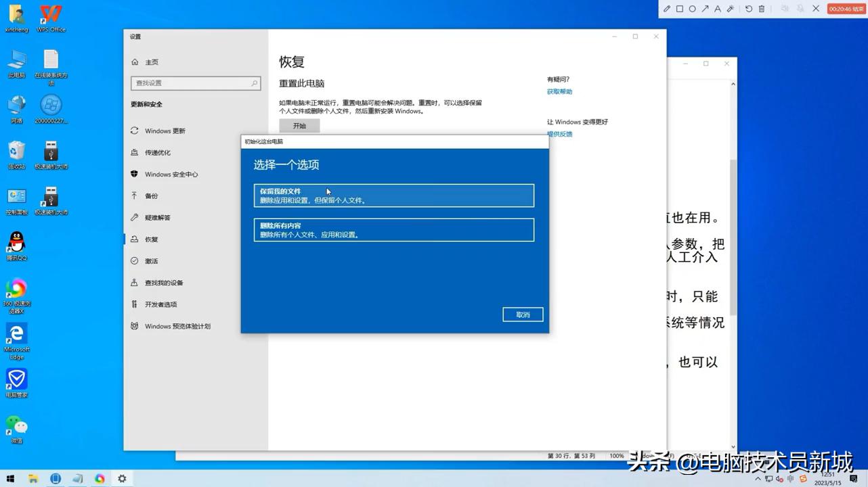Screen dimensions: 868x487
Task: Open the 提供反馈 link
Action: pos(559,134)
